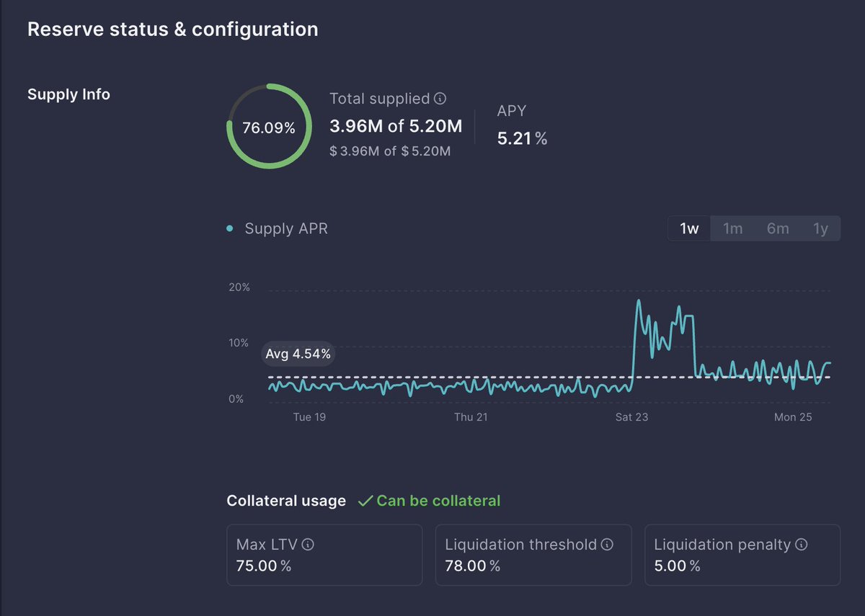This screenshot has width=865, height=616.
Task: Click the Reserve status & configuration heading
Action: tap(172, 30)
